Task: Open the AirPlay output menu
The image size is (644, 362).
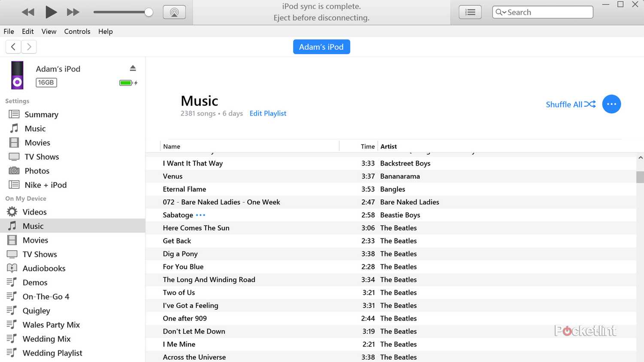Action: (174, 12)
